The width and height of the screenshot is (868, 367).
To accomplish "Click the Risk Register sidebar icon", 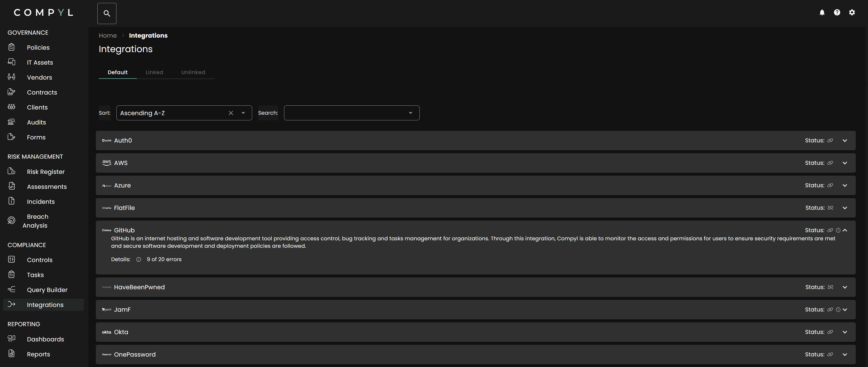I will click(x=12, y=171).
